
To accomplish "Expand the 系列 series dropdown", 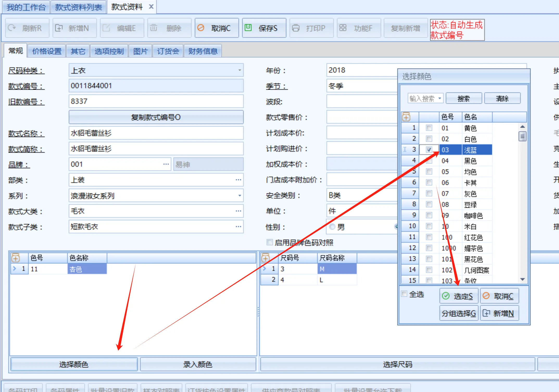I will coord(240,195).
